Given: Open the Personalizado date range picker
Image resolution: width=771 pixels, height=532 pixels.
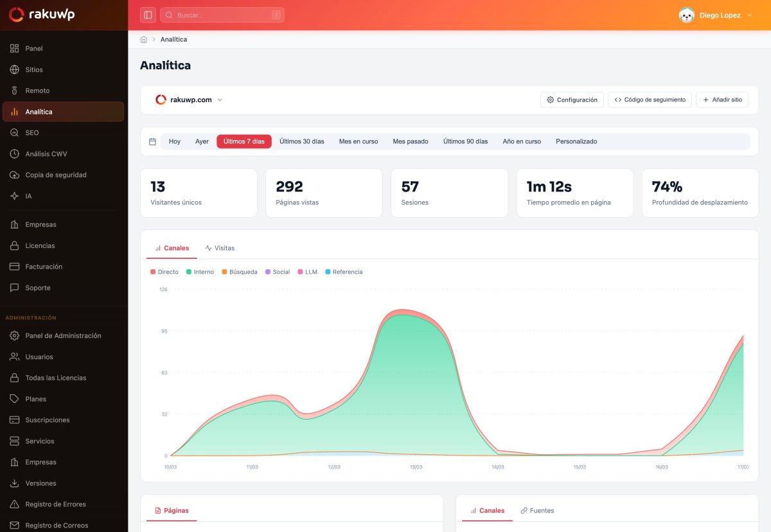Looking at the screenshot, I should click(576, 141).
